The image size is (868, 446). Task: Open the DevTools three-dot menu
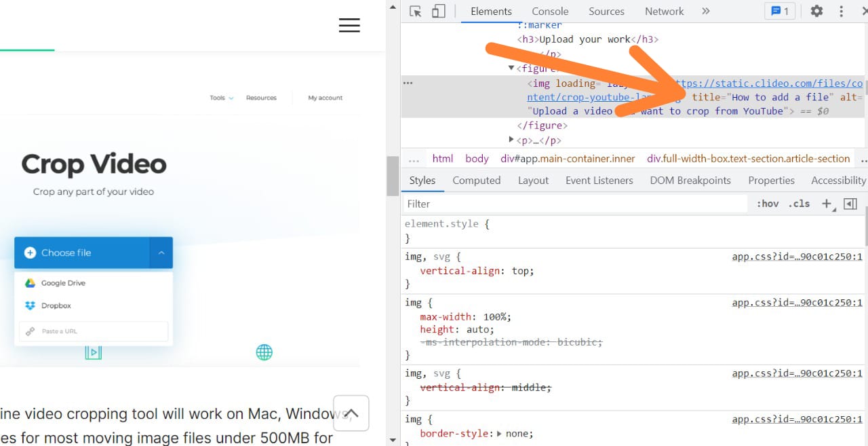tap(842, 11)
